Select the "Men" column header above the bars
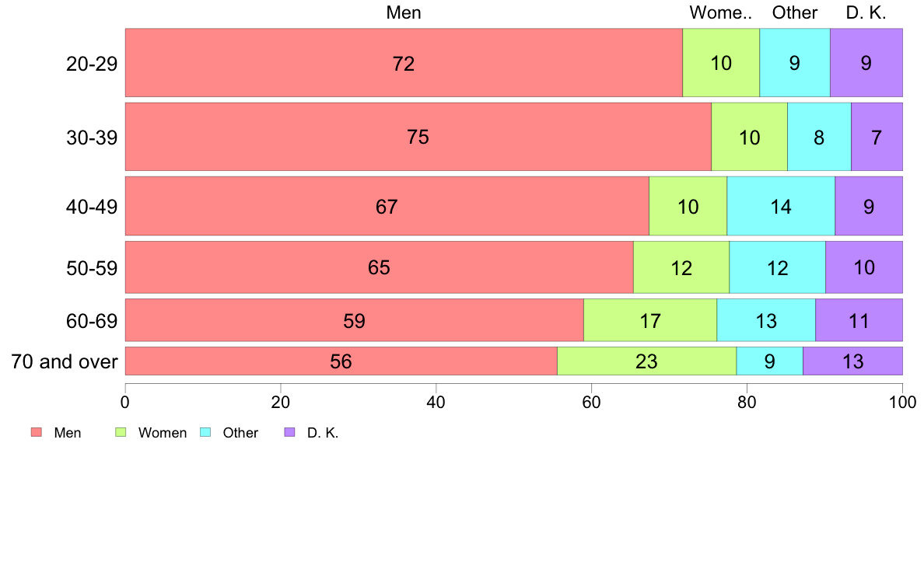The width and height of the screenshot is (924, 572). pos(404,13)
